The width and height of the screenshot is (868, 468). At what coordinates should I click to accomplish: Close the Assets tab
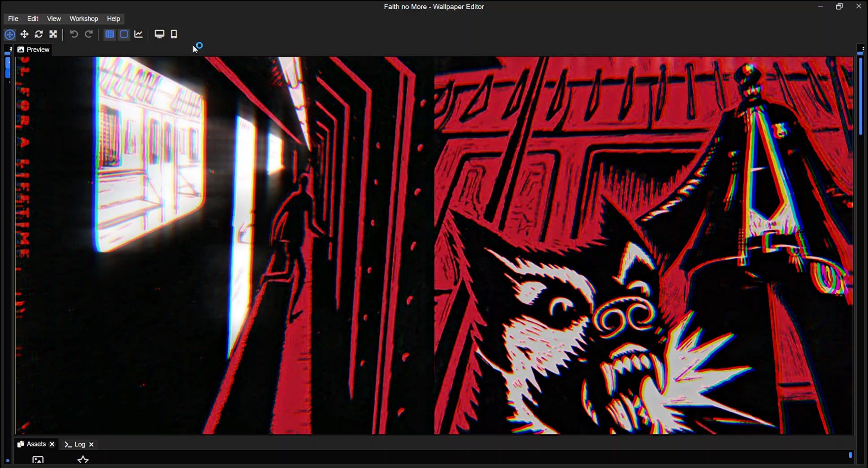[x=52, y=444]
